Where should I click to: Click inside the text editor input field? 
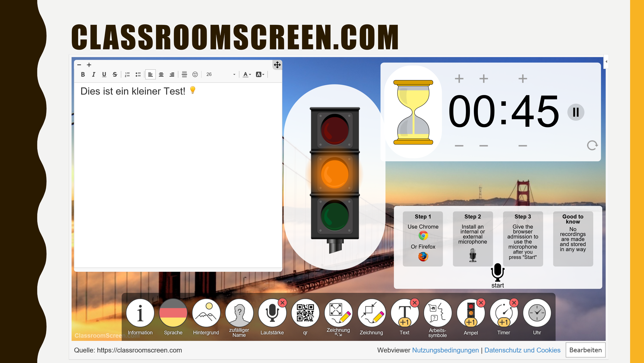point(177,177)
